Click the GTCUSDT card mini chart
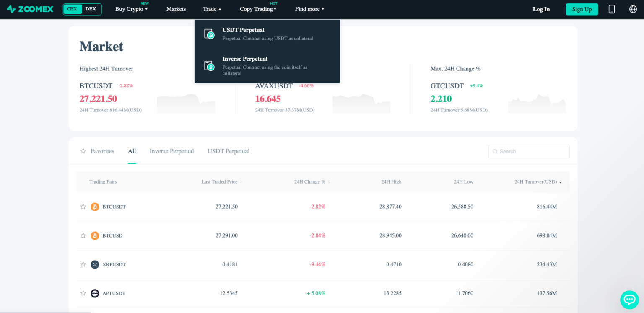 [537, 103]
